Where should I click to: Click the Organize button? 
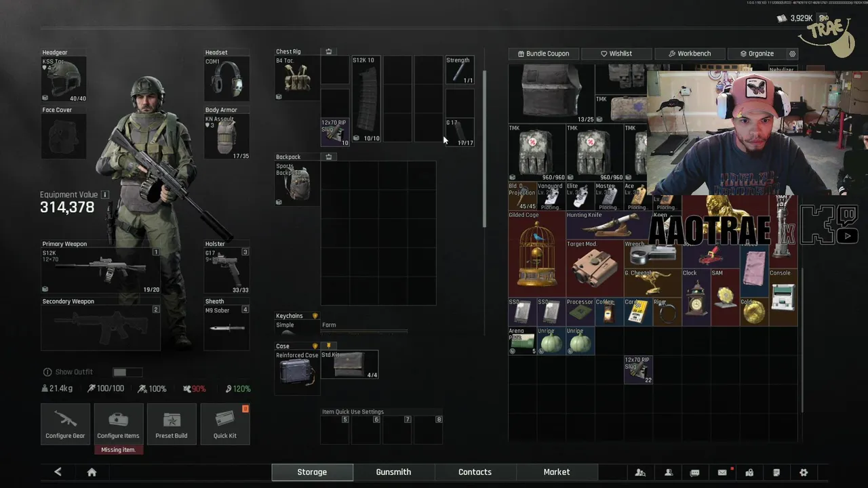pos(757,54)
